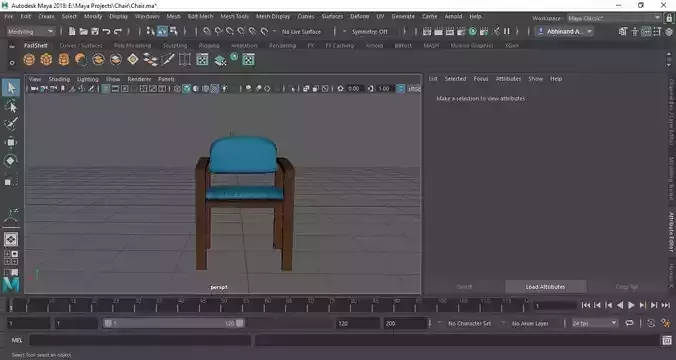
Task: Click the Undo arrow icon
Action: 106,31
